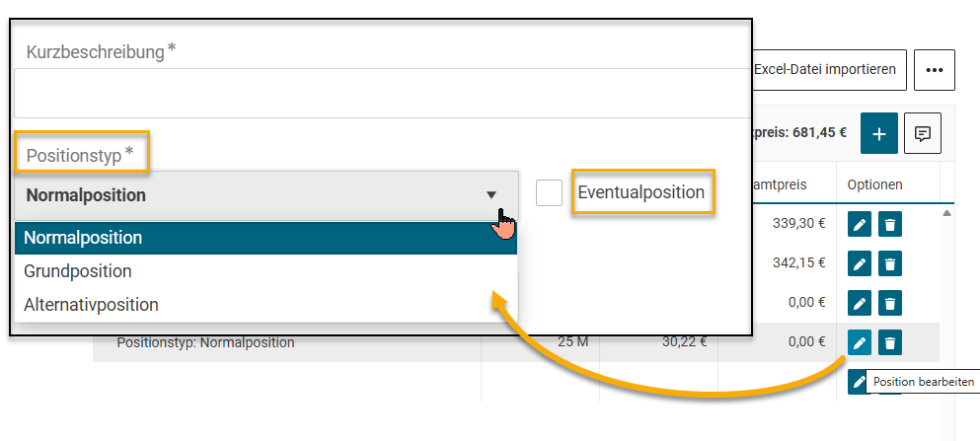Open the comment icon next to the plus button
The height and width of the screenshot is (441, 980).
[x=923, y=133]
